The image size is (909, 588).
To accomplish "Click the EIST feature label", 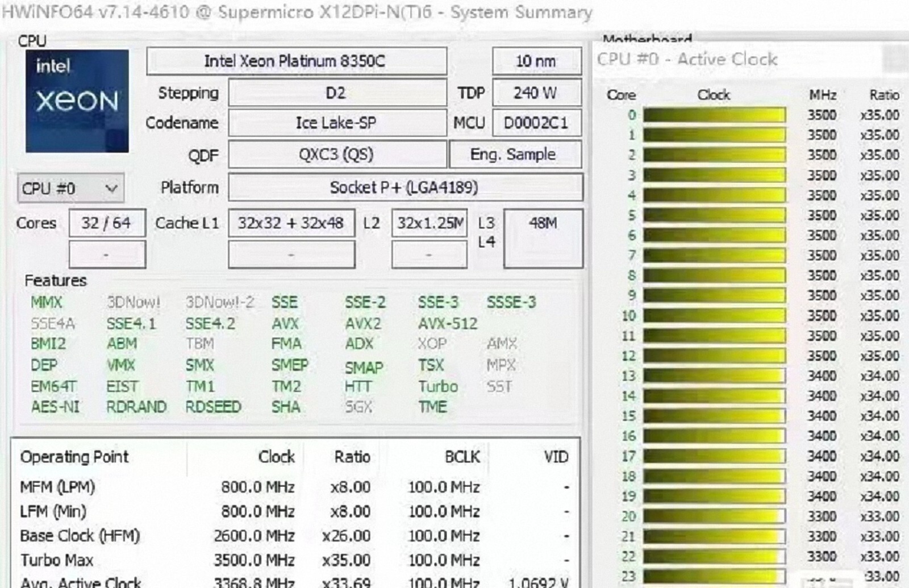I will click(x=122, y=386).
